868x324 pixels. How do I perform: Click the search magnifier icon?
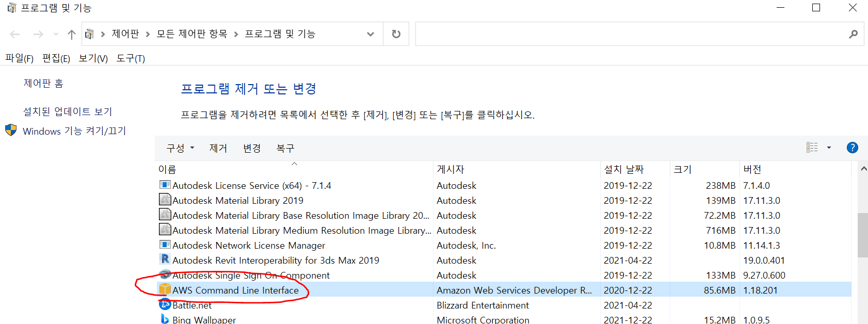pos(853,34)
